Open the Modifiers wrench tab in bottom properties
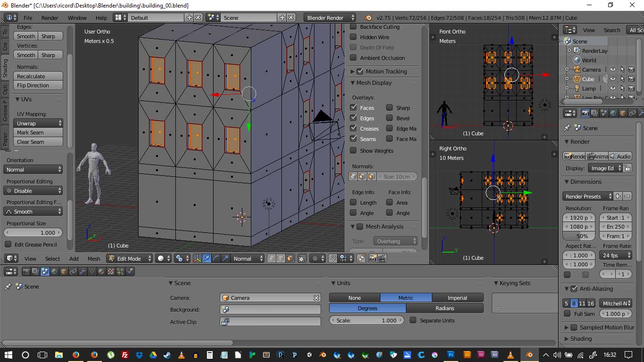The width and height of the screenshot is (644, 362). pyautogui.click(x=83, y=271)
